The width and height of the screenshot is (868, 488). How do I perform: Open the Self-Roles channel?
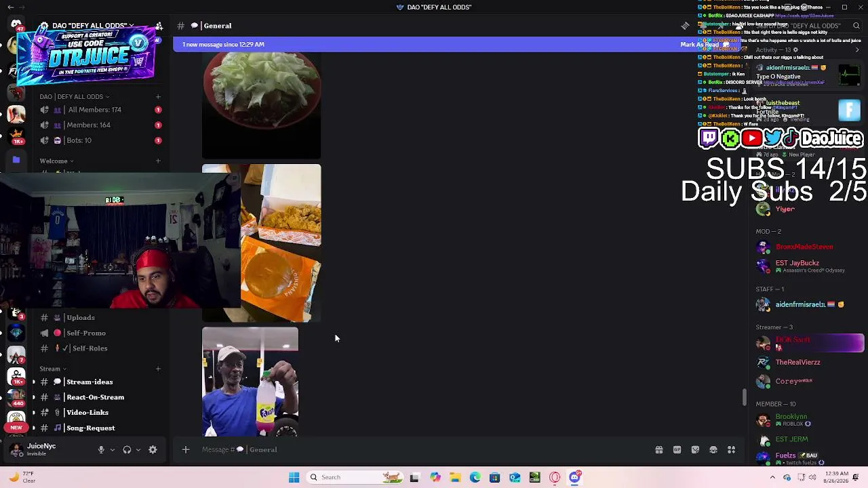pyautogui.click(x=100, y=348)
